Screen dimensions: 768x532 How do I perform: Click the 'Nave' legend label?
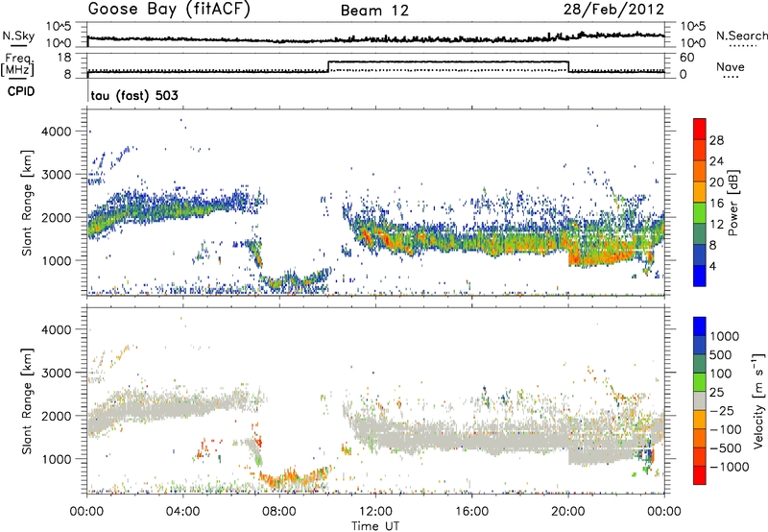click(x=731, y=66)
